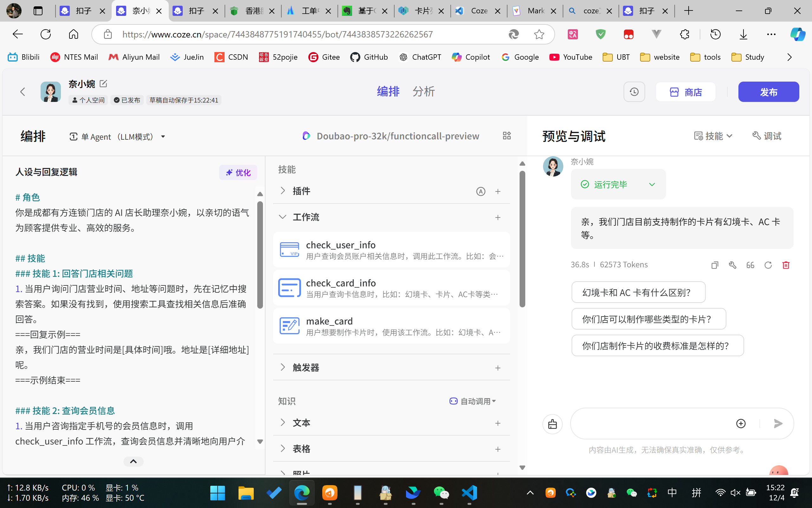The width and height of the screenshot is (812, 508).
Task: Switch to the Coze VS Code browser tab
Action: pos(478,11)
